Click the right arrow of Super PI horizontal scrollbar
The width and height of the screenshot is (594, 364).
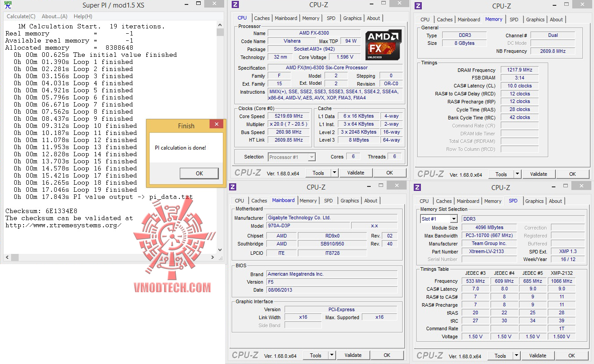click(213, 257)
